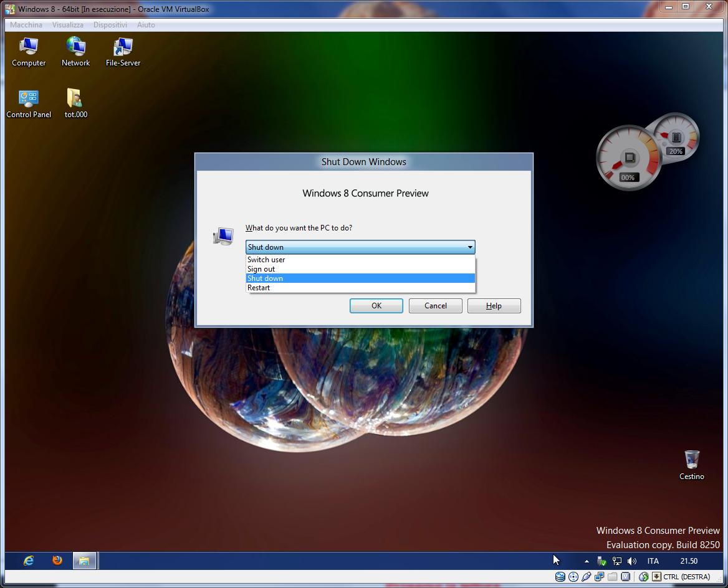Open the Dispositivi menu
The height and width of the screenshot is (588, 728).
point(110,24)
